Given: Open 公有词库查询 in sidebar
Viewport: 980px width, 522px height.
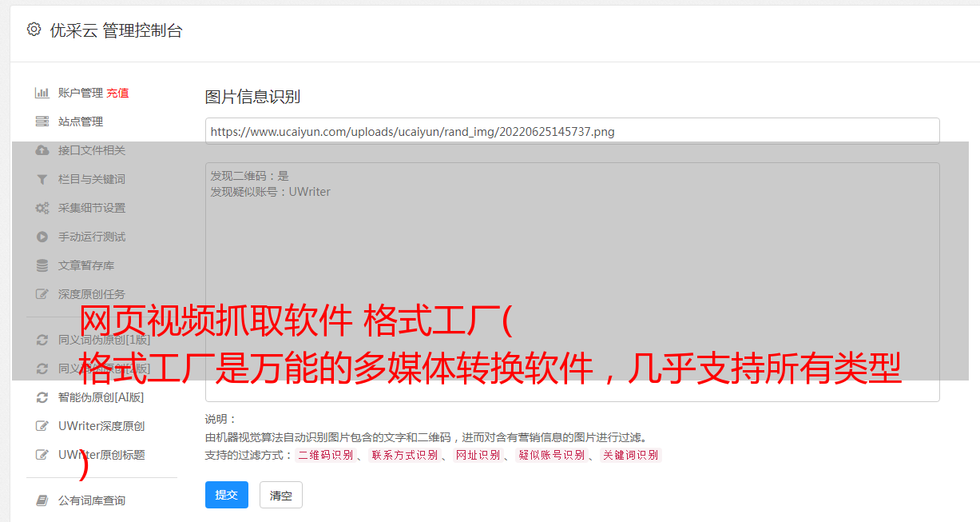Looking at the screenshot, I should click(92, 500).
